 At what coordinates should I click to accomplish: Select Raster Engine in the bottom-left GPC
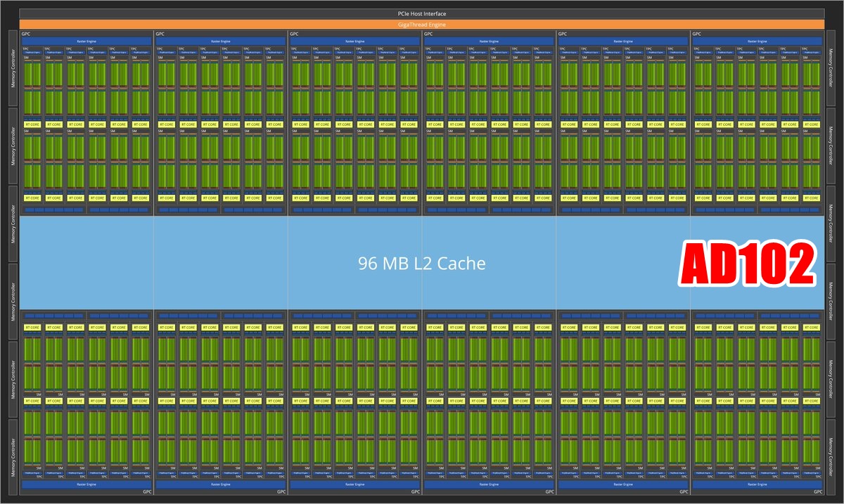(87, 484)
